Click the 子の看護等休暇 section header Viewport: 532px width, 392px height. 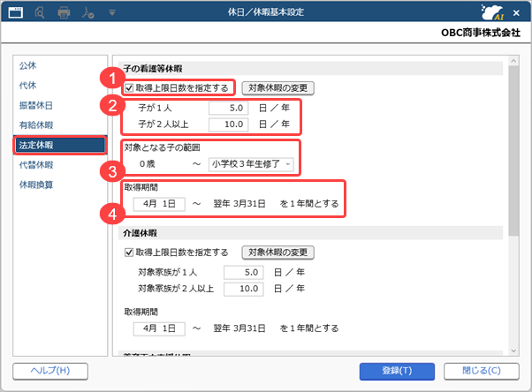[x=310, y=69]
